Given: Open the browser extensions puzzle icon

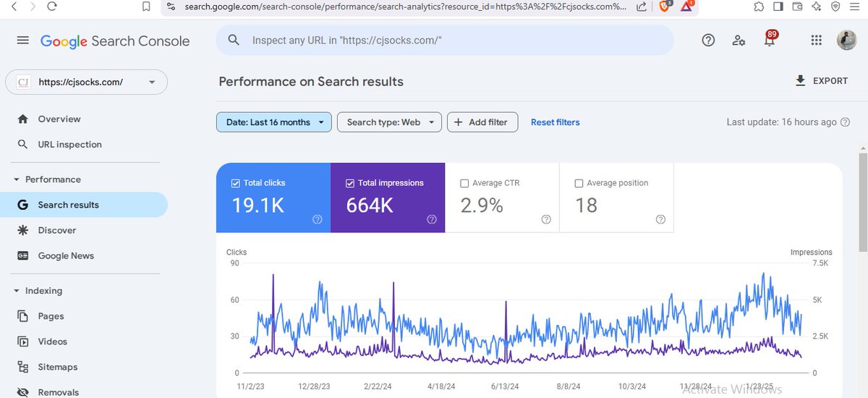Looking at the screenshot, I should pos(759,7).
